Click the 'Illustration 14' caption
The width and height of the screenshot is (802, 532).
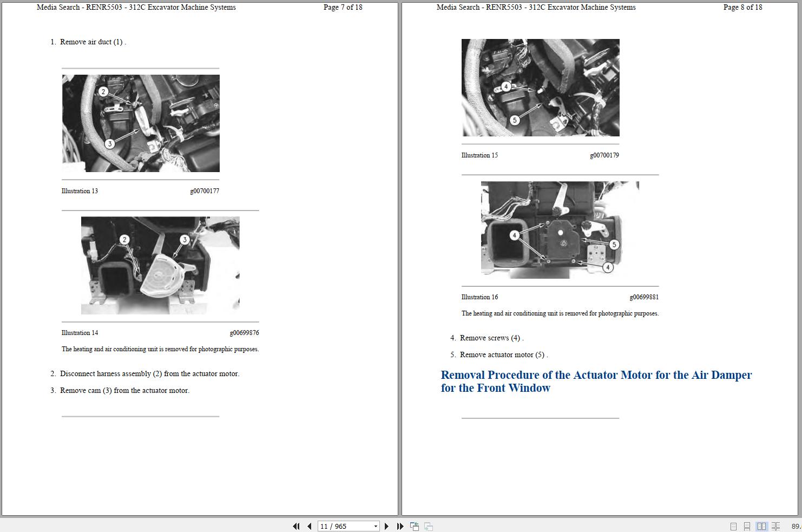pyautogui.click(x=80, y=333)
